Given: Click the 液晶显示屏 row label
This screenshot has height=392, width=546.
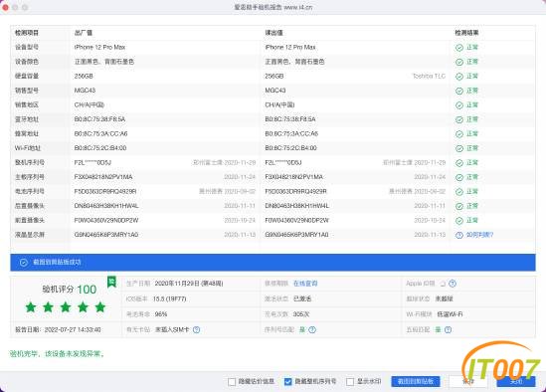Looking at the screenshot, I should (30, 235).
